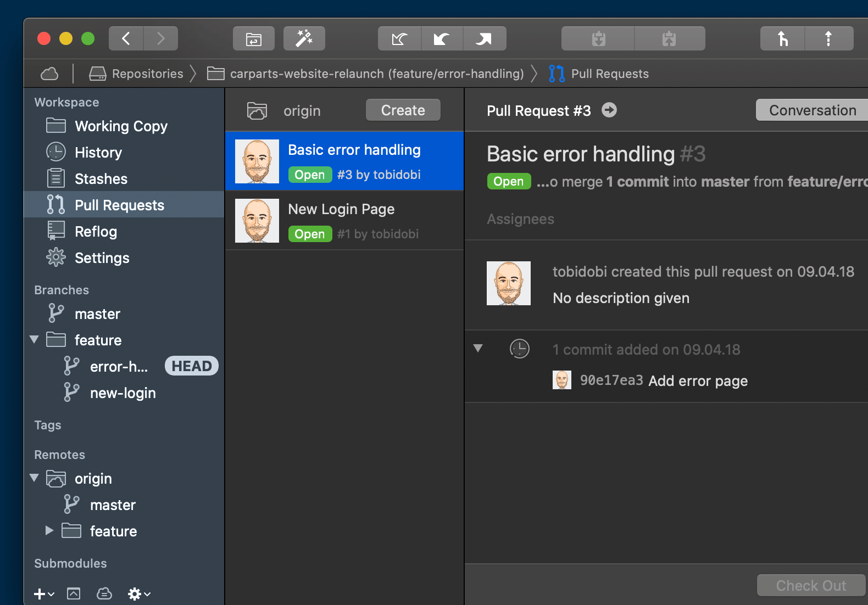Screen dimensions: 868x605
Task: Click the Check Out button
Action: 810,586
